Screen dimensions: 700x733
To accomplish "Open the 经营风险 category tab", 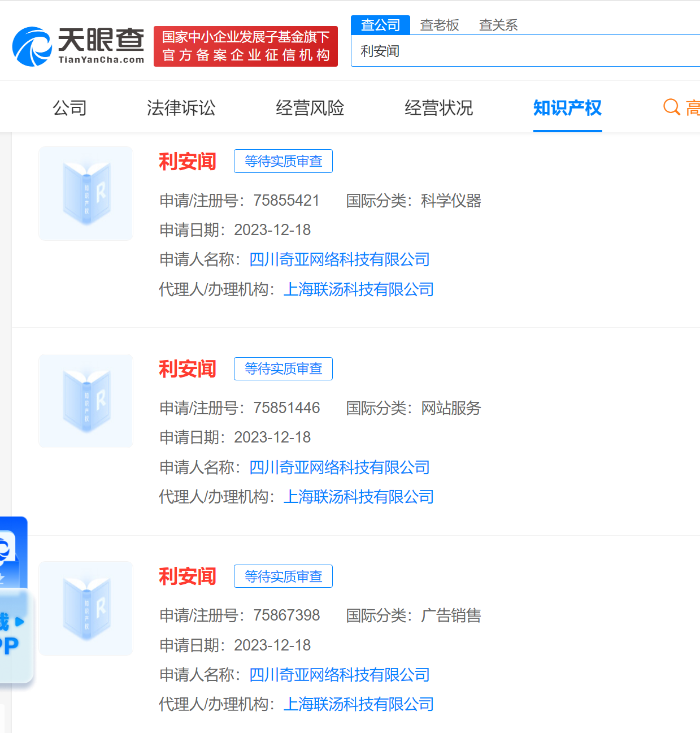I will [x=310, y=107].
